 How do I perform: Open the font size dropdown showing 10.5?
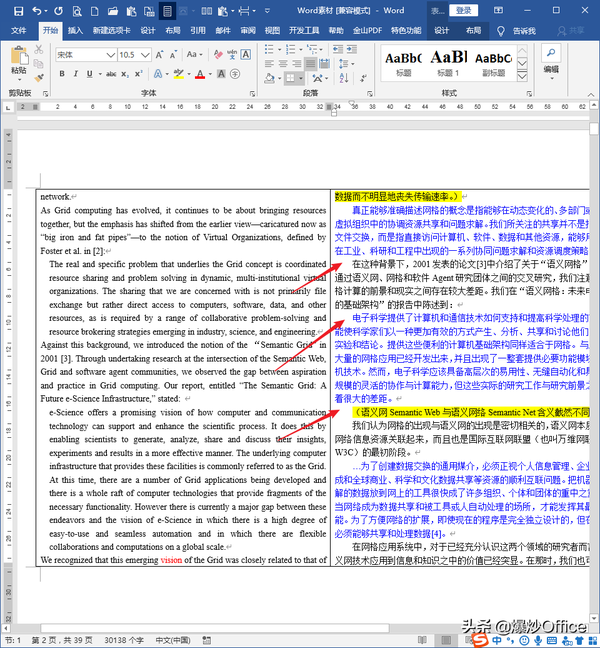145,55
